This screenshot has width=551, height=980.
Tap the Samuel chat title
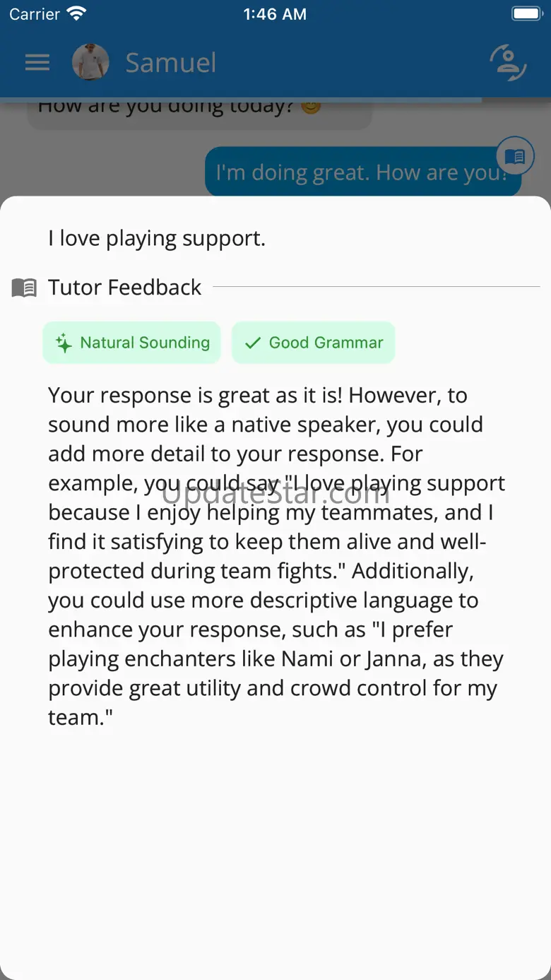tap(170, 63)
